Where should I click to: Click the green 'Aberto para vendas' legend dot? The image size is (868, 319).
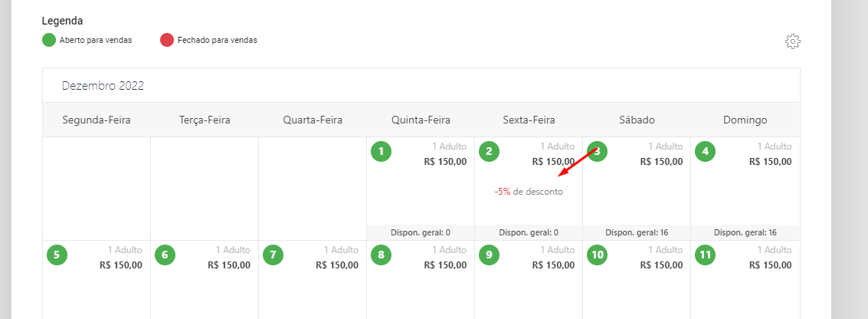click(49, 40)
